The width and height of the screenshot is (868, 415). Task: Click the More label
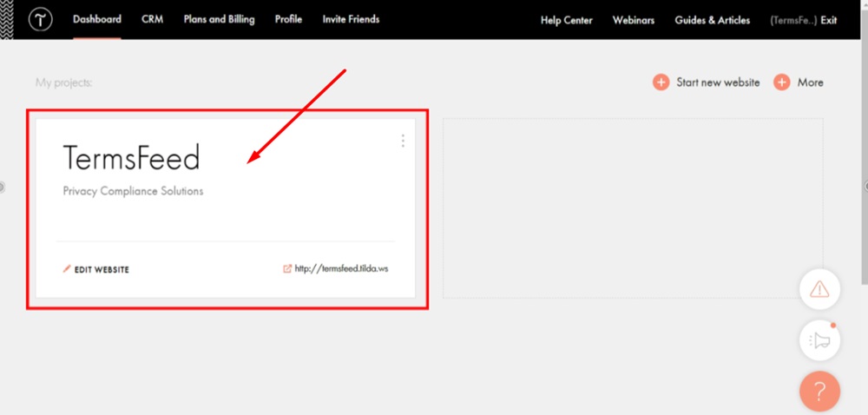click(x=811, y=82)
